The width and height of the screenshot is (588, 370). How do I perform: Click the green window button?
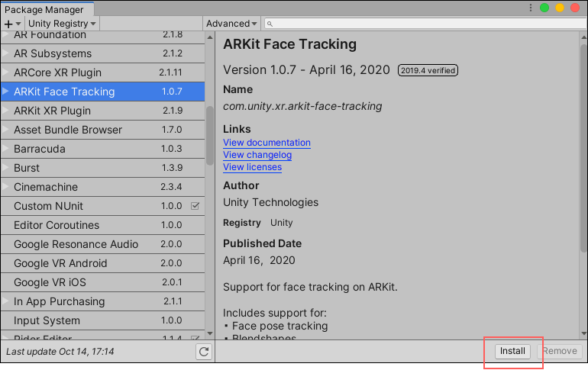[544, 8]
